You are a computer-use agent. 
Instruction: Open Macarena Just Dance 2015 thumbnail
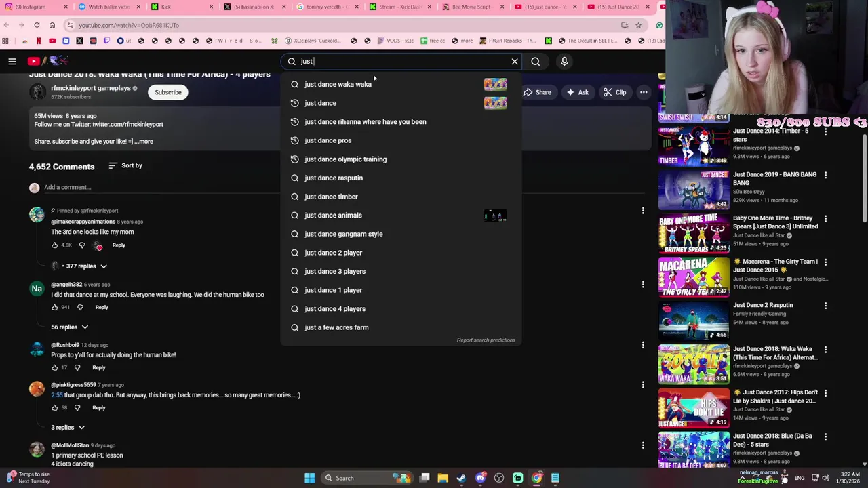(x=694, y=277)
